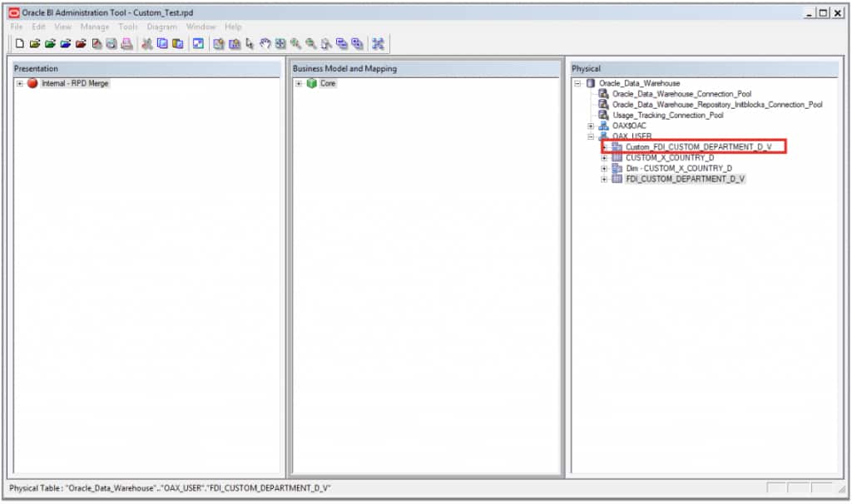Click the zoom out magnifier icon
Screen dimensions: 852x504
tap(311, 43)
